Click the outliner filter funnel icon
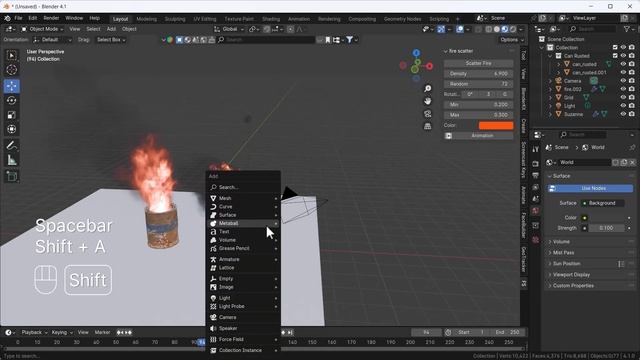The height and width of the screenshot is (360, 640). pos(627,29)
